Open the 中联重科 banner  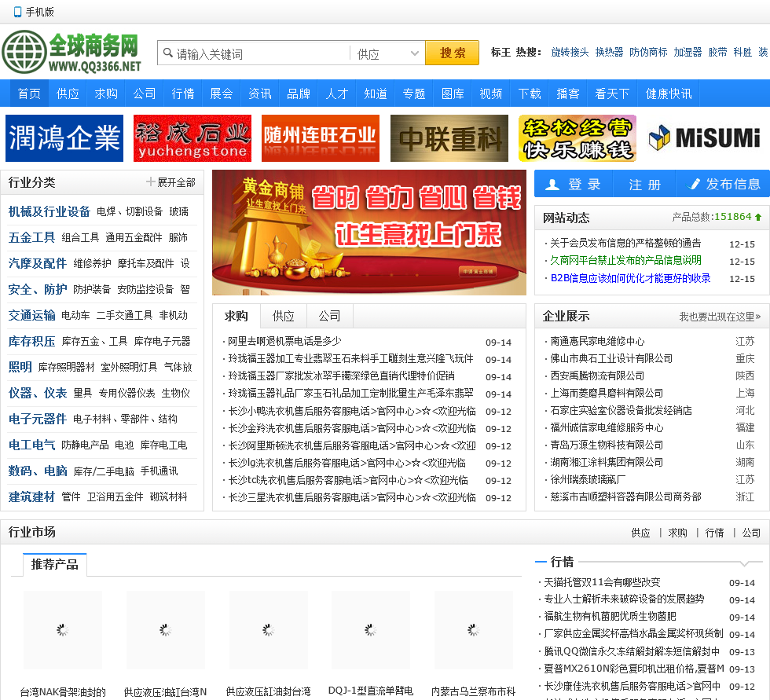point(449,138)
